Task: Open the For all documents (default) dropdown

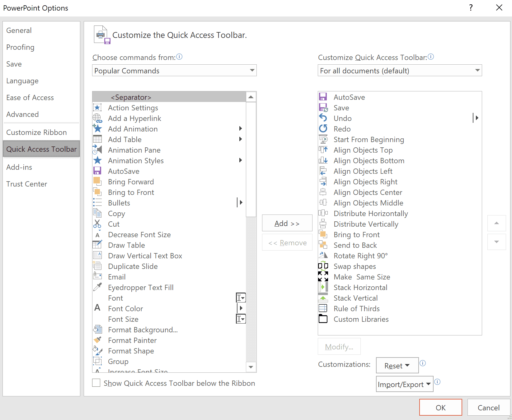Action: [x=400, y=71]
